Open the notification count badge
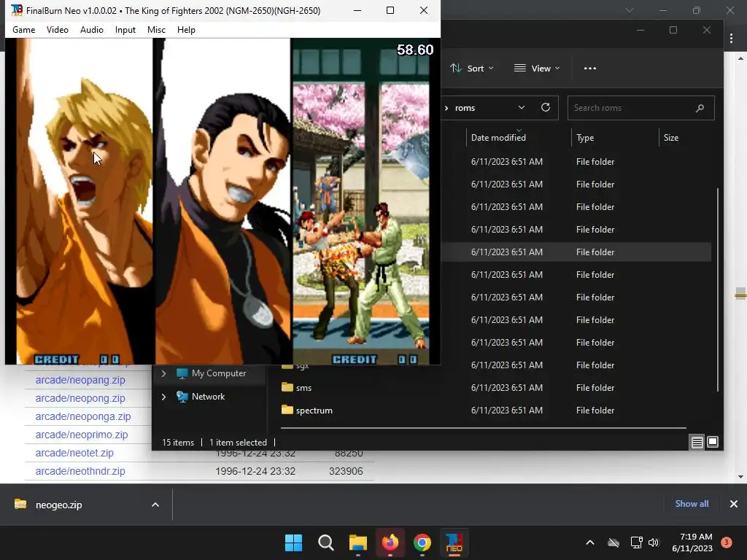This screenshot has height=560, width=747. click(726, 542)
